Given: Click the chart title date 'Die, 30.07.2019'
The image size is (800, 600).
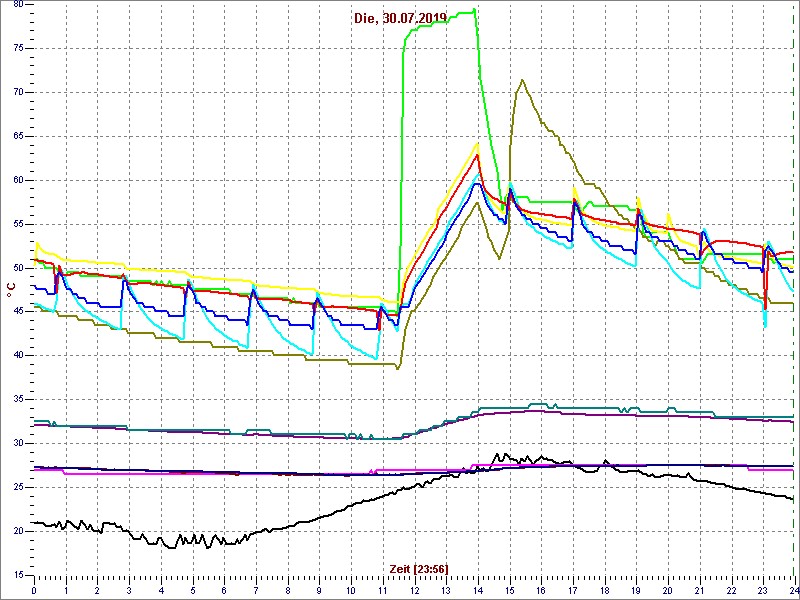Looking at the screenshot, I should pos(400,17).
